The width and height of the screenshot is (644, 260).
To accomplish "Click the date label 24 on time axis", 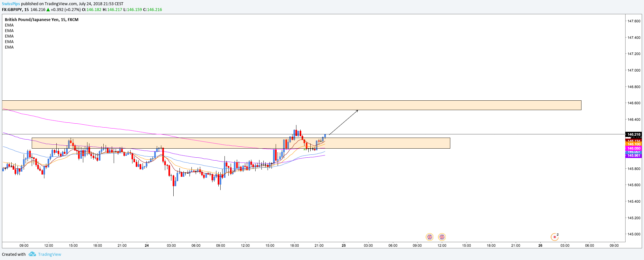I will 147,245.
